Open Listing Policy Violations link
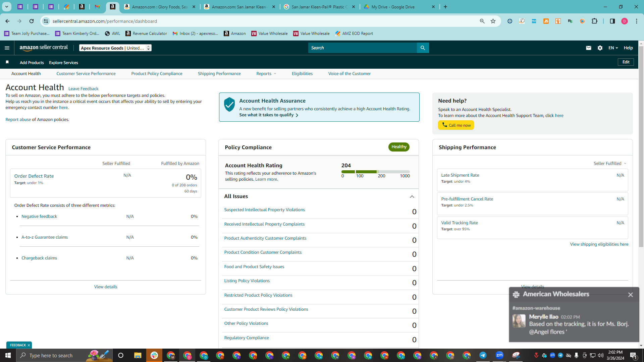Screen dimensions: 644x362 (247, 281)
